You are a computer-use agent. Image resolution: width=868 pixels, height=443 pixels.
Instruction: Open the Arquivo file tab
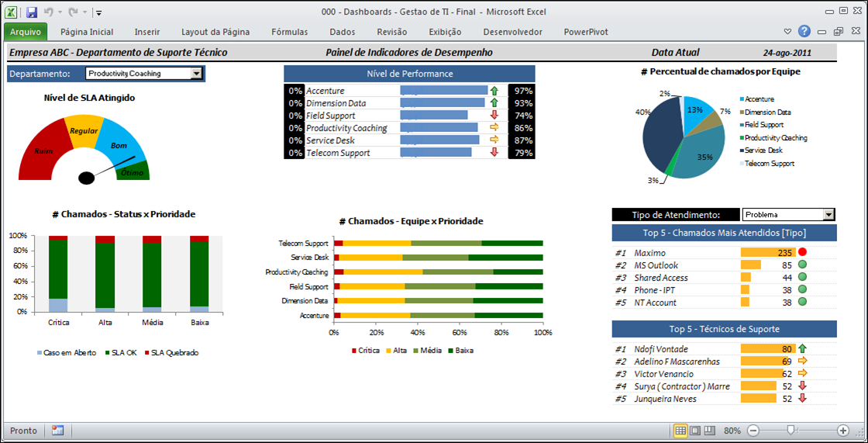[26, 32]
